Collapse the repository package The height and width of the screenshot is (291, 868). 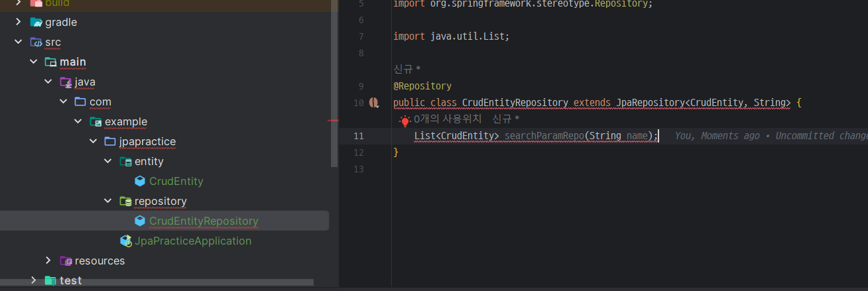click(107, 201)
